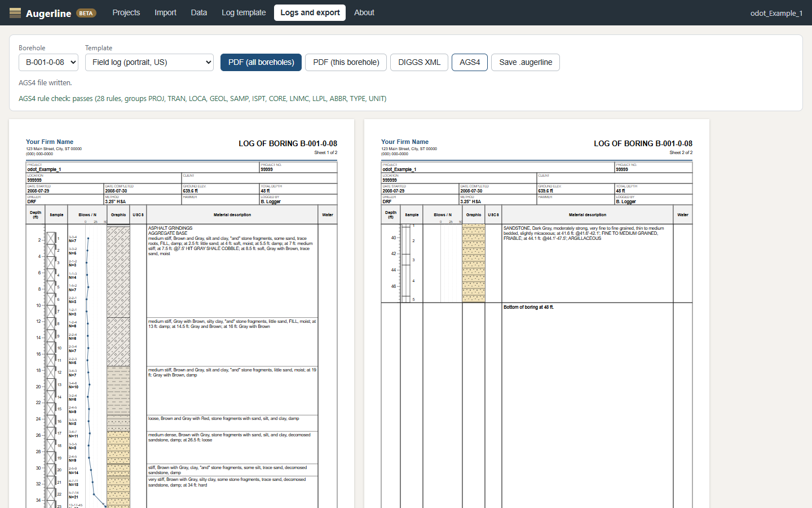Image resolution: width=812 pixels, height=508 pixels.
Task: Click the 'Template' field label
Action: point(99,48)
